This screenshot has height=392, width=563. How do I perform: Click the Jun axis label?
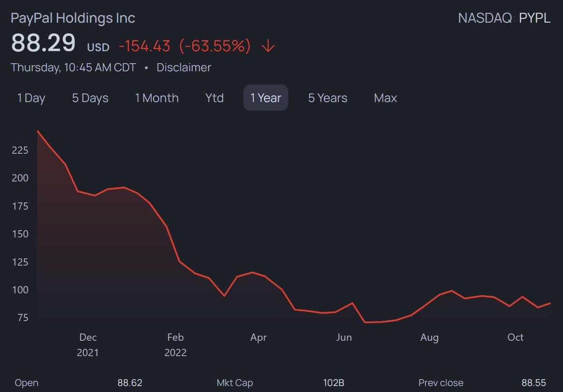344,337
